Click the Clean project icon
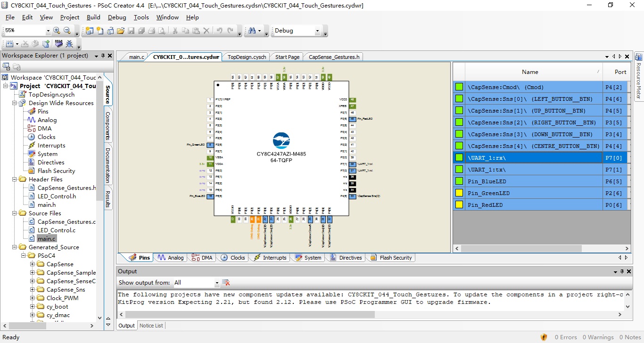 pos(25,44)
